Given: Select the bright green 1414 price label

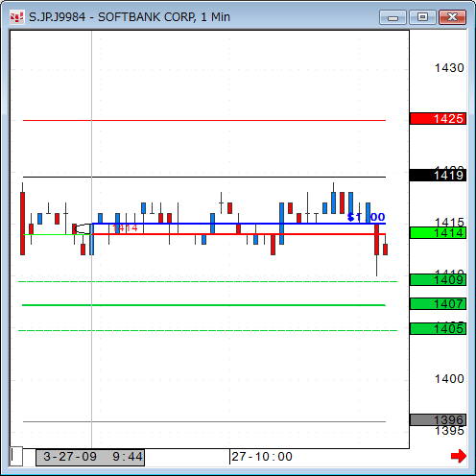Looking at the screenshot, I should (438, 233).
